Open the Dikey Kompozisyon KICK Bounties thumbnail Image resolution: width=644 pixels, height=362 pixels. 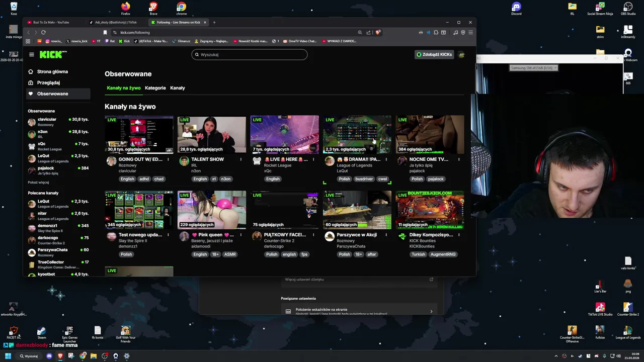click(430, 210)
